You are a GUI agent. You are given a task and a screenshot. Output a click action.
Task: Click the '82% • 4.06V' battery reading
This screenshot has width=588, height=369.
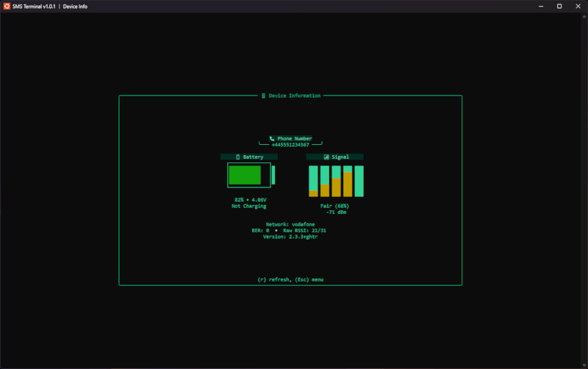[251, 200]
